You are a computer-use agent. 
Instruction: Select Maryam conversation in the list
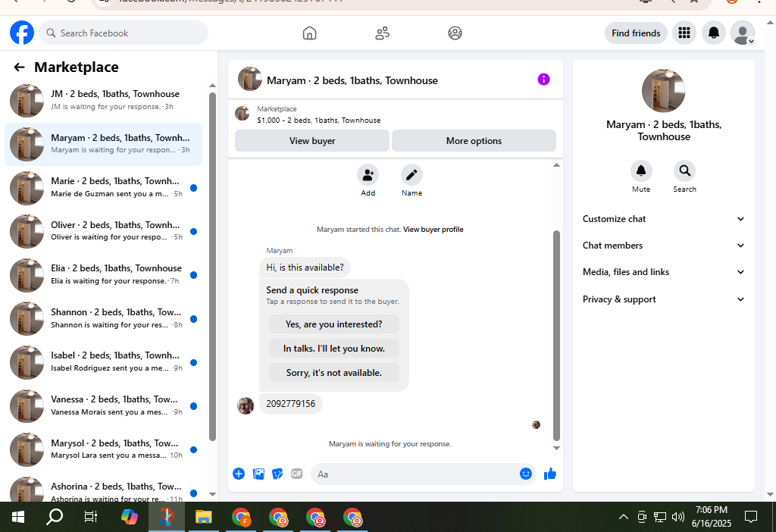pos(103,144)
